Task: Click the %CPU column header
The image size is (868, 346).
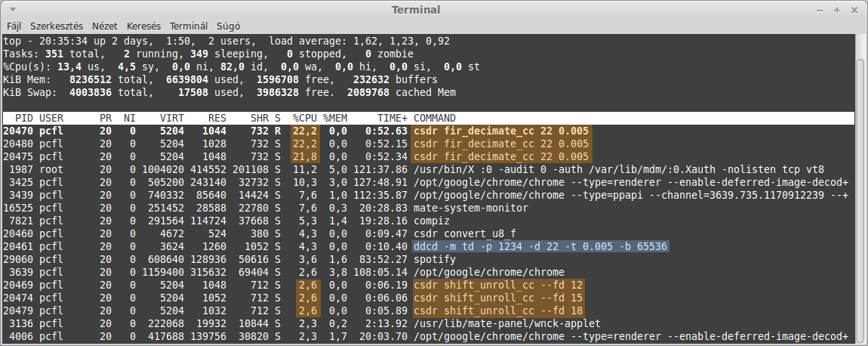Action: click(x=305, y=118)
